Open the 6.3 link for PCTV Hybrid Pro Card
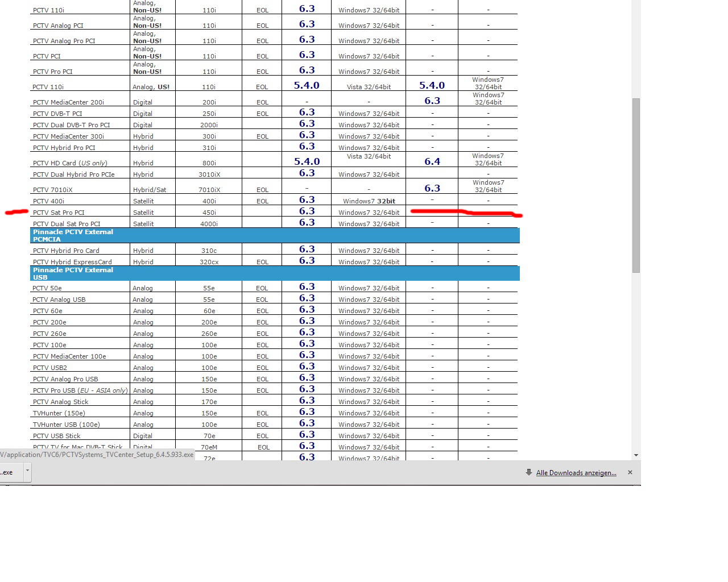 pyautogui.click(x=307, y=249)
